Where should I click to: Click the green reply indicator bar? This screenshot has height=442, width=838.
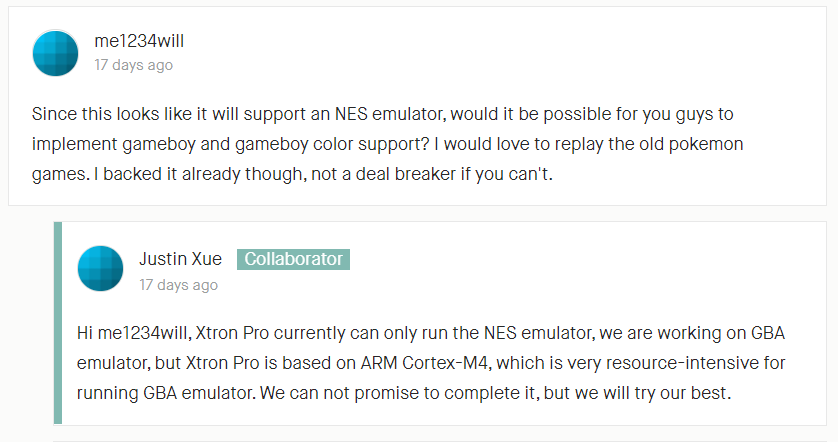pyautogui.click(x=58, y=323)
